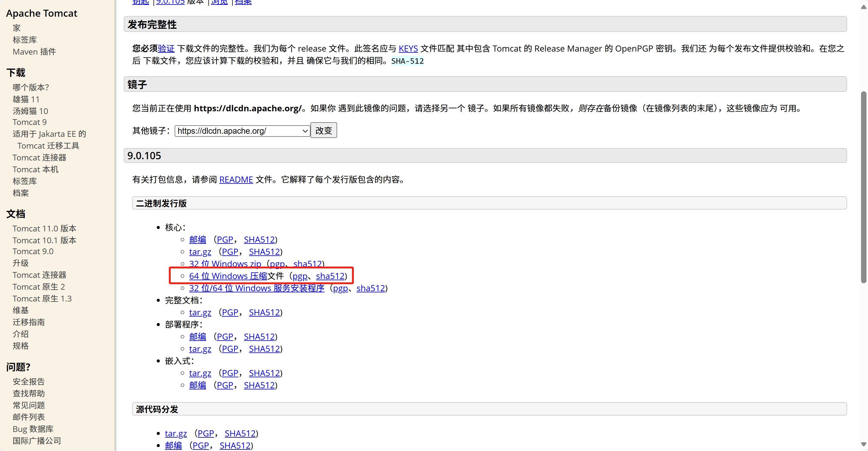868x451 pixels.
Task: Open 介绍 sidebar link
Action: 21,334
